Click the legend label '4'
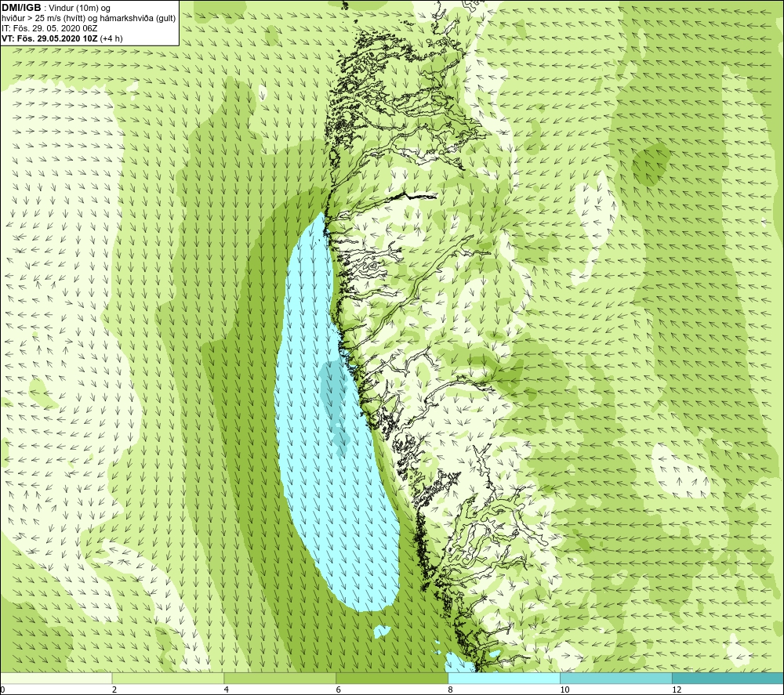 coord(227,690)
